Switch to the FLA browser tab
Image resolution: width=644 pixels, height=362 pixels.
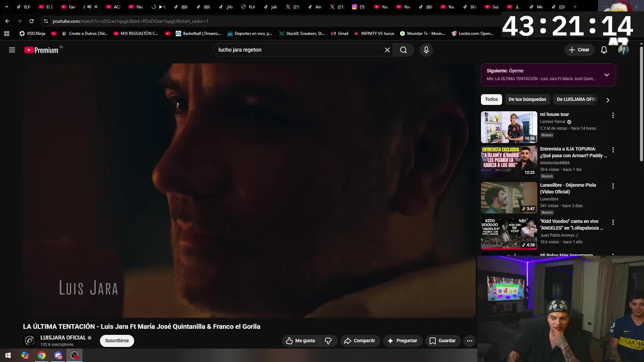coord(249,7)
